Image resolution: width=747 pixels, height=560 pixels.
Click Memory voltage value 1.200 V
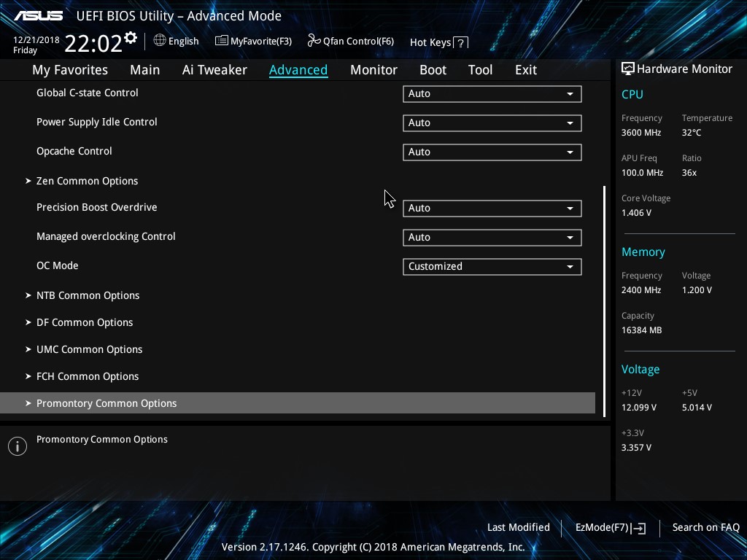point(697,290)
